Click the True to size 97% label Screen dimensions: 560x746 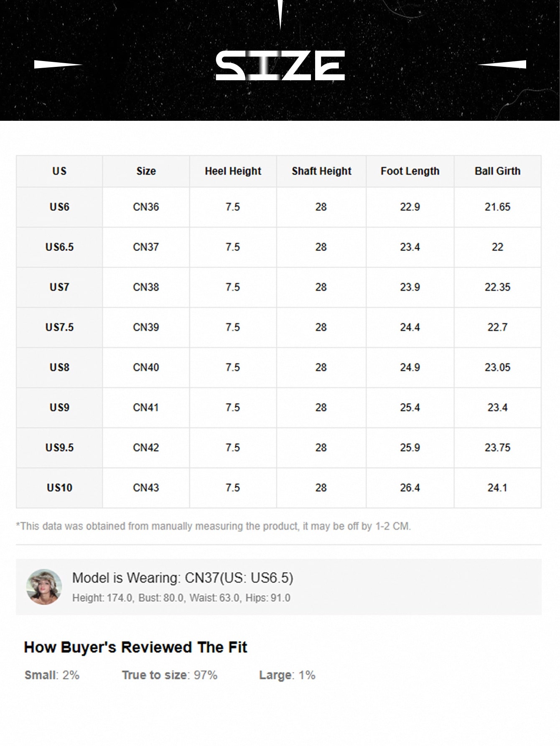(169, 675)
